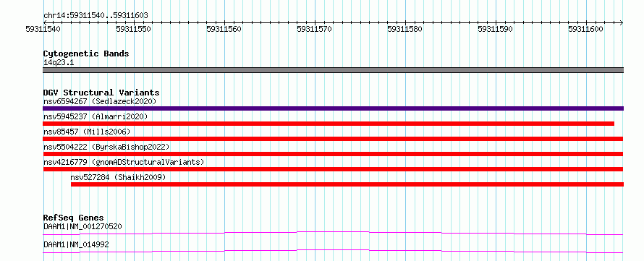The width and height of the screenshot is (644, 261).
Task: Click ruler position label 59311570
Action: 314,29
